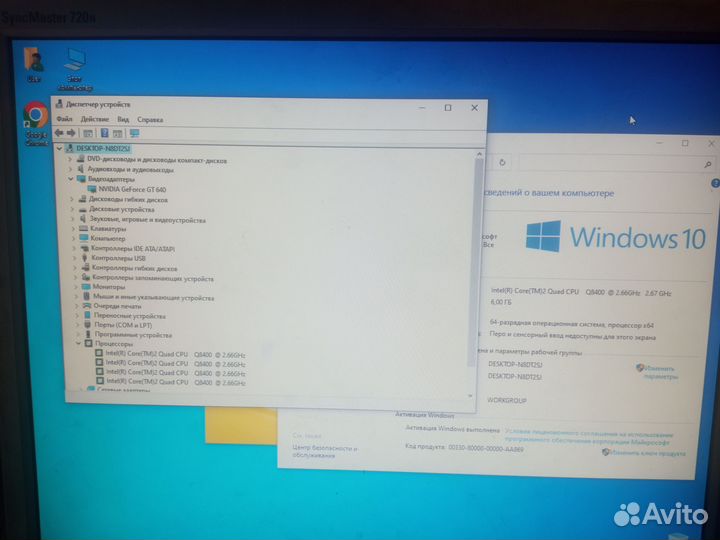This screenshot has width=720, height=540.
Task: Click the product code 00330-80000-00000-AA869 text
Action: pyautogui.click(x=486, y=449)
